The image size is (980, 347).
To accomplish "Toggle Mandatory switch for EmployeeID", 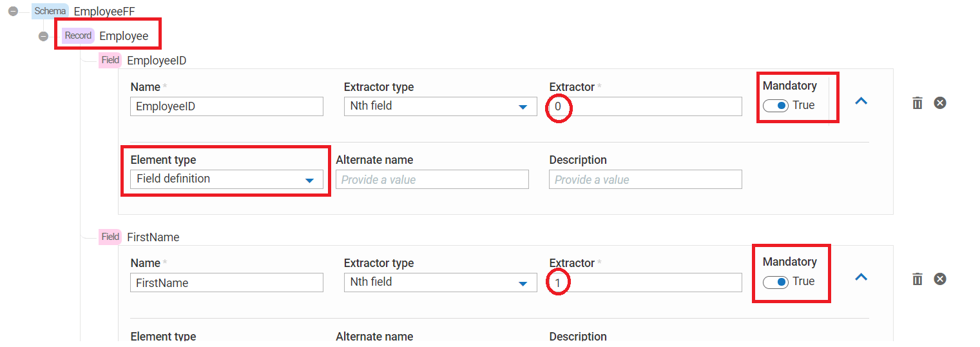I will (x=775, y=106).
